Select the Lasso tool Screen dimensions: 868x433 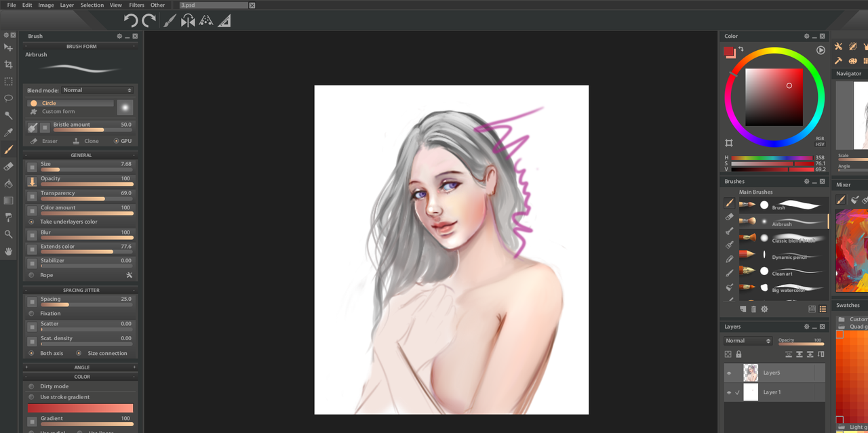[x=8, y=98]
